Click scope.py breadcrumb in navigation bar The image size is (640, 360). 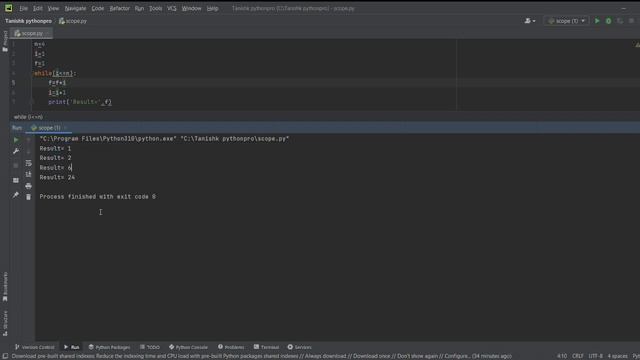pyautogui.click(x=73, y=21)
